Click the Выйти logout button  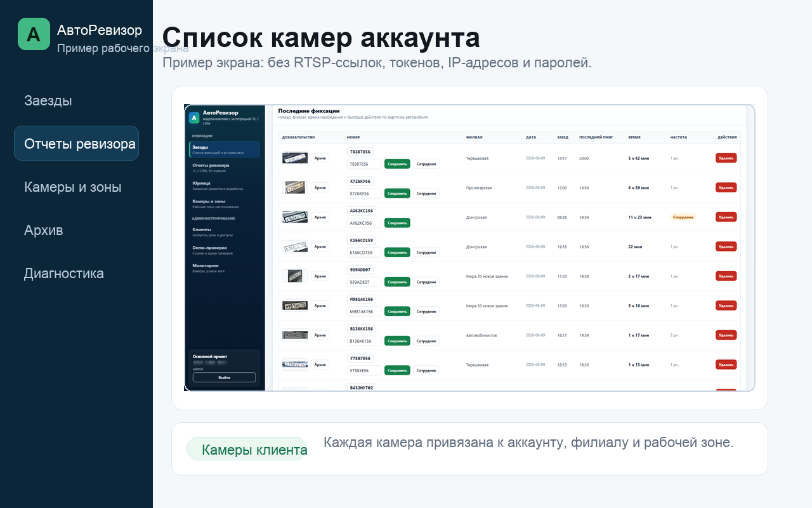tap(224, 377)
